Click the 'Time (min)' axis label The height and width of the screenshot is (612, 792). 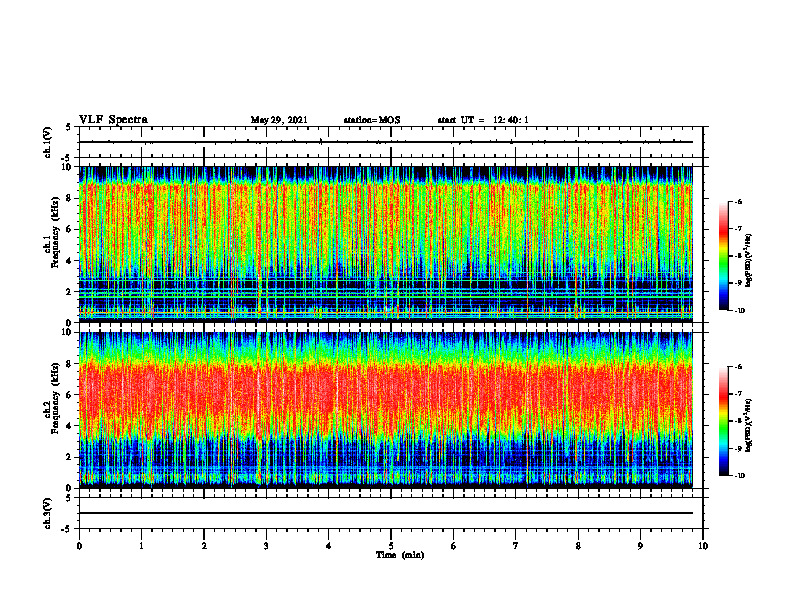(400, 555)
